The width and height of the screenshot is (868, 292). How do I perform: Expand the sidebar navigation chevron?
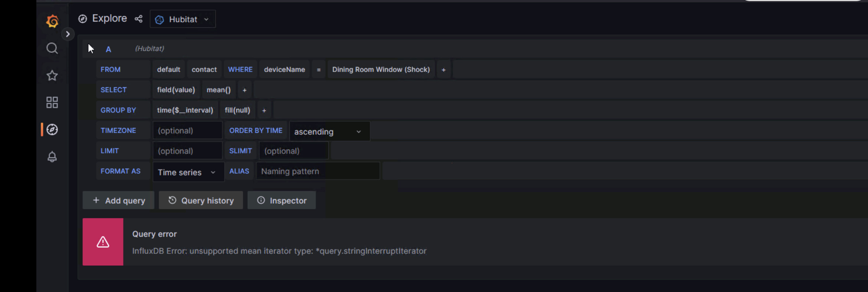coord(68,34)
